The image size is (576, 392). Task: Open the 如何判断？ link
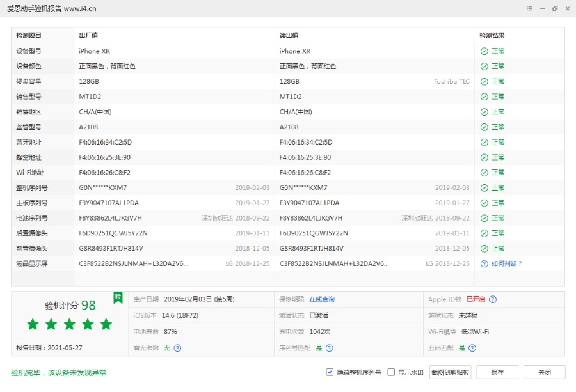[x=507, y=263]
